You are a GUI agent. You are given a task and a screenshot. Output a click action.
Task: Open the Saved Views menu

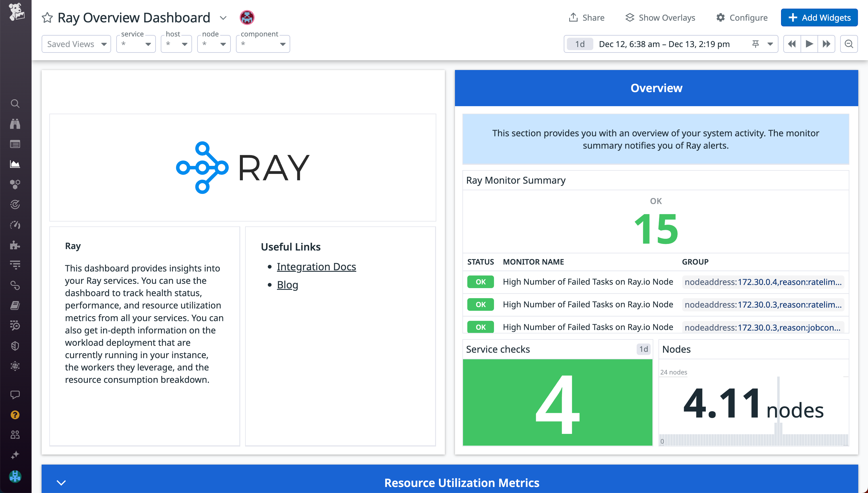(x=76, y=44)
